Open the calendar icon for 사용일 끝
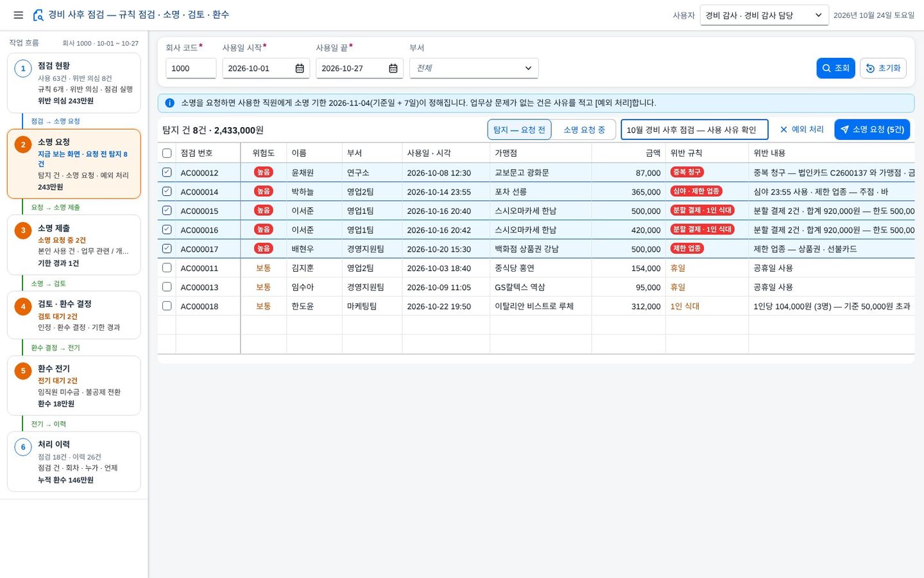Screen dimensions: 924x578 [393, 68]
